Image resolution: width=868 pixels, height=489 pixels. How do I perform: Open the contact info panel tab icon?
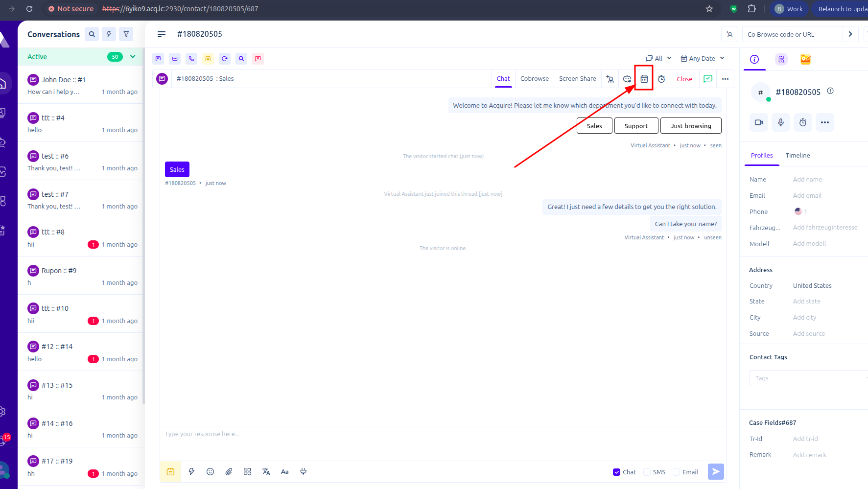(754, 59)
